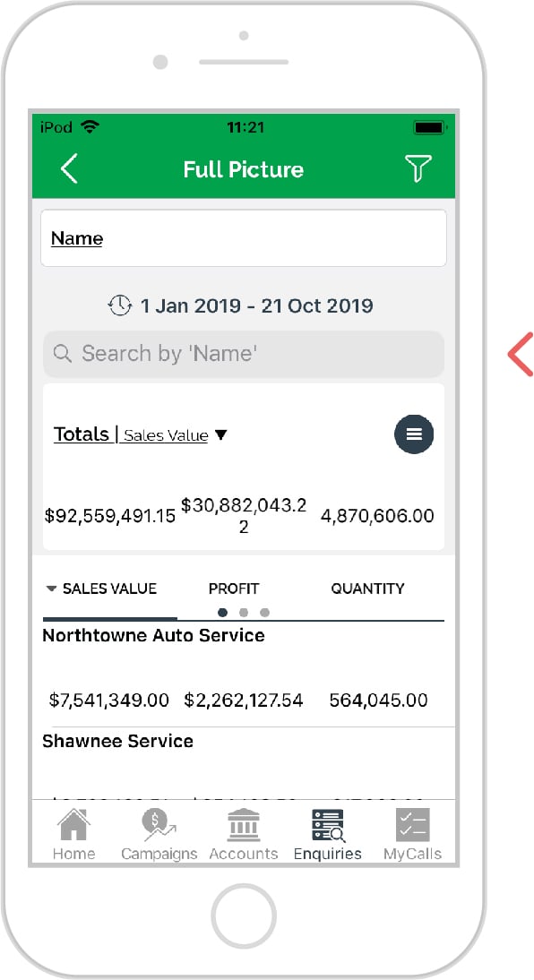Open the dark hamburger menu in Totals
Image resolution: width=534 pixels, height=980 pixels.
[x=414, y=434]
